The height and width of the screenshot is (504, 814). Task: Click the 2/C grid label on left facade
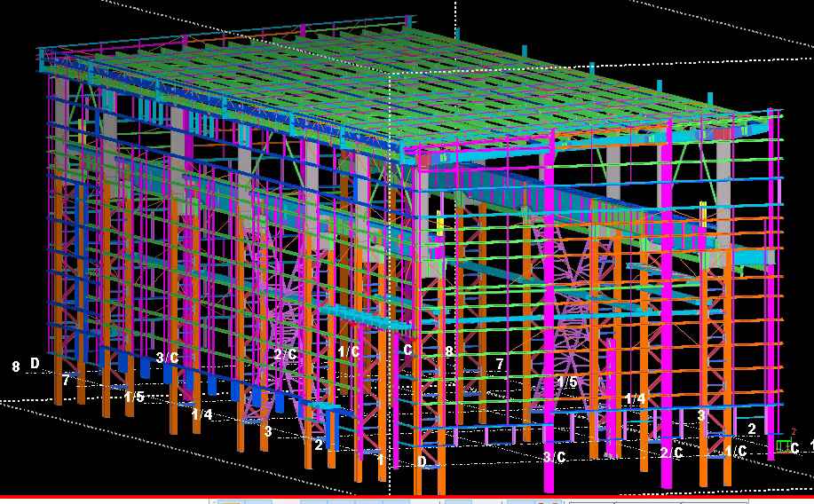tap(285, 354)
